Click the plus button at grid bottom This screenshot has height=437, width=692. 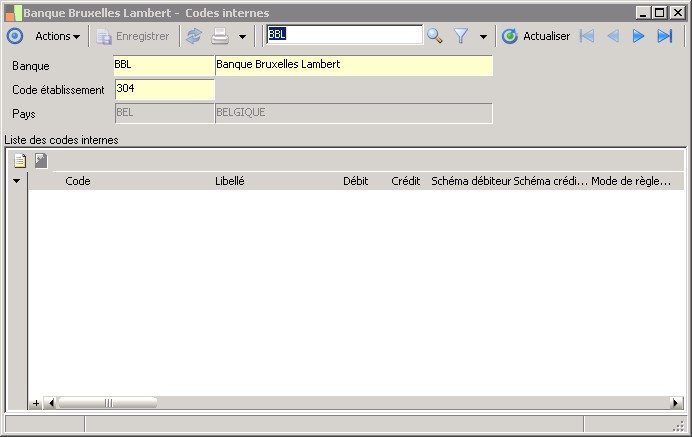coord(36,403)
